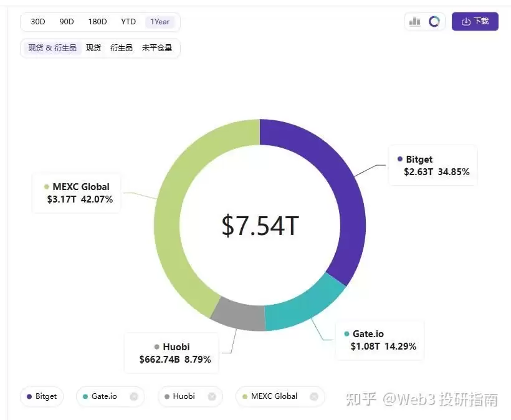The image size is (511, 420).
Task: Switch to the 衍生品 filter tab
Action: click(121, 47)
